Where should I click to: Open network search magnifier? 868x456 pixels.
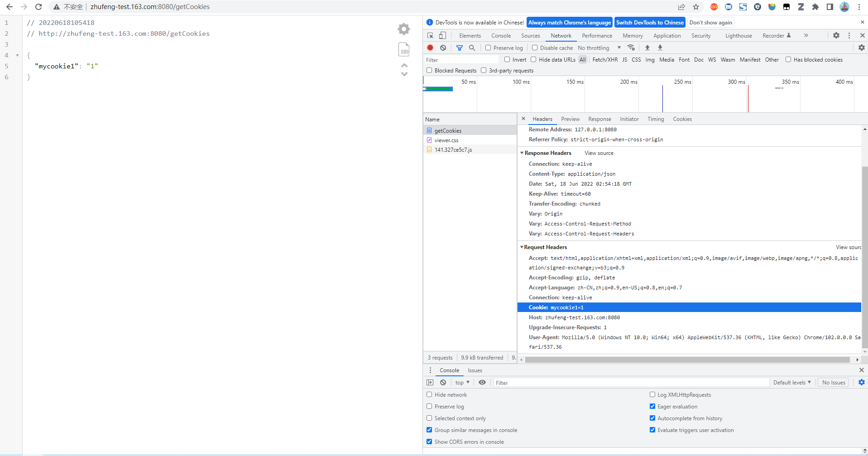[x=472, y=48]
